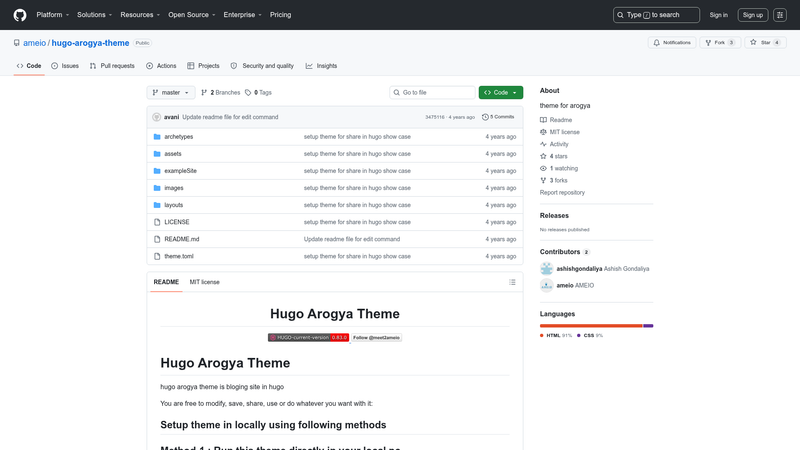Click the MIT license scale icon
This screenshot has height=450, width=800.
[543, 132]
